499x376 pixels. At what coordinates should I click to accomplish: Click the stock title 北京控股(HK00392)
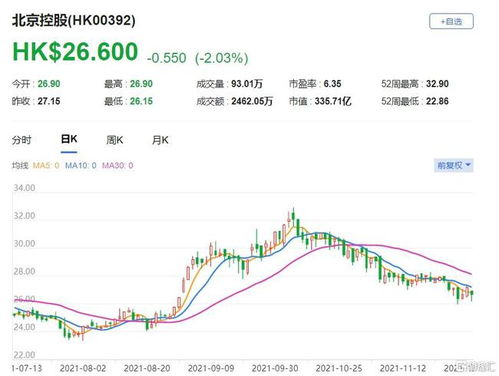pyautogui.click(x=74, y=21)
